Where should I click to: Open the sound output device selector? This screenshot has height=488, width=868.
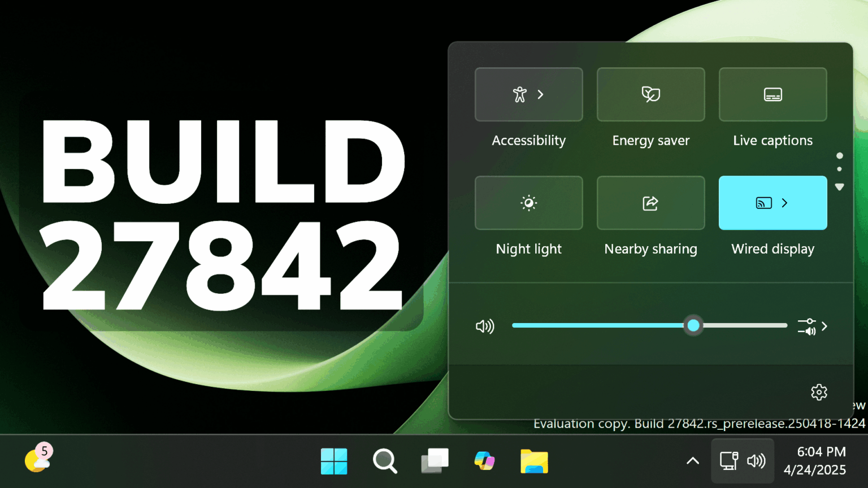point(806,326)
